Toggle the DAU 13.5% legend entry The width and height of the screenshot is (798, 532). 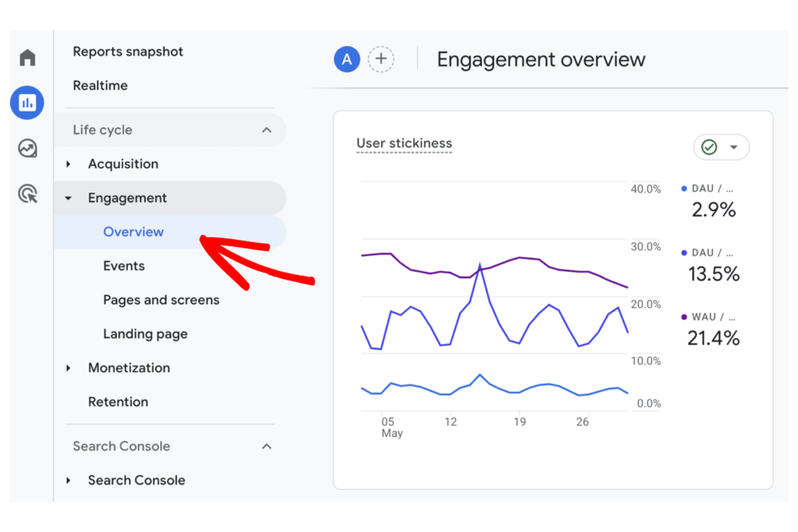click(713, 264)
